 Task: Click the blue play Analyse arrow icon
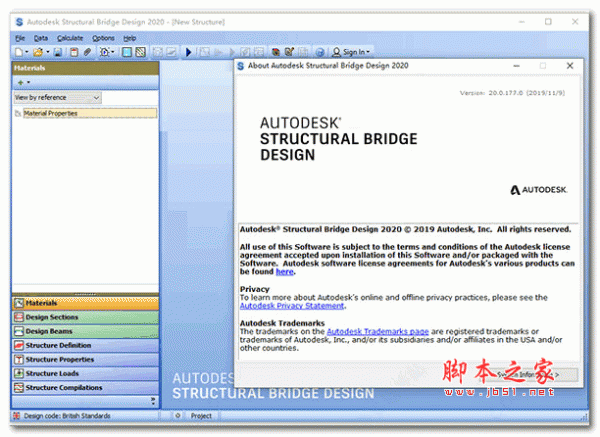click(188, 52)
